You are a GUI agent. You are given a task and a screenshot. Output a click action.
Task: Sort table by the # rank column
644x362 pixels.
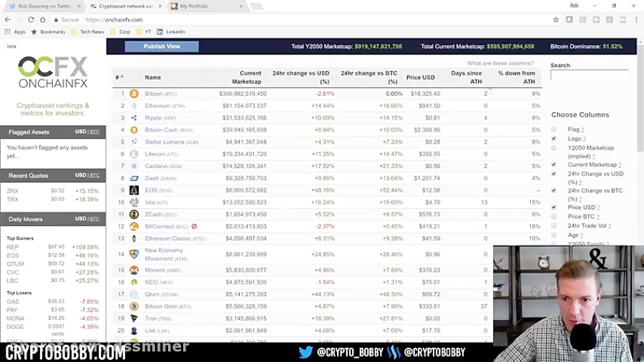[119, 77]
